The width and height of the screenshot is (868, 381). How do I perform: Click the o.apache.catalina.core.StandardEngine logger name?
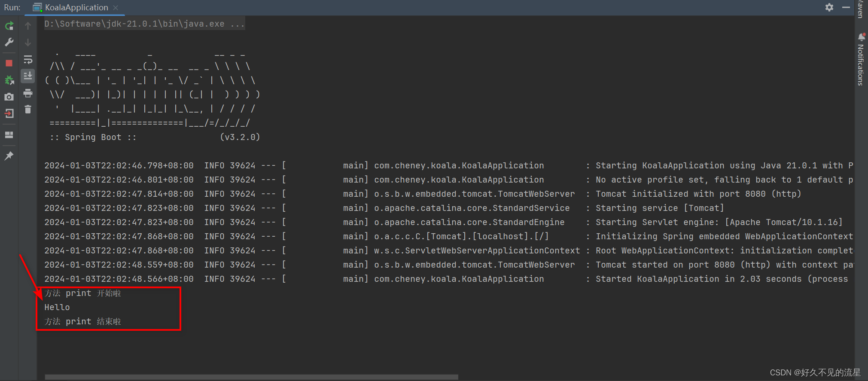tap(469, 222)
